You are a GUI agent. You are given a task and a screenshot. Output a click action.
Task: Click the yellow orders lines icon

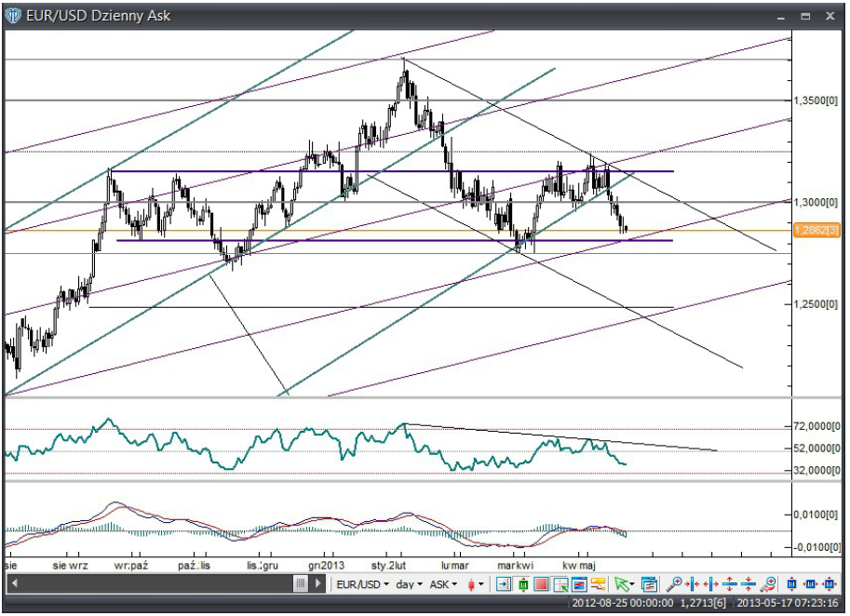598,584
